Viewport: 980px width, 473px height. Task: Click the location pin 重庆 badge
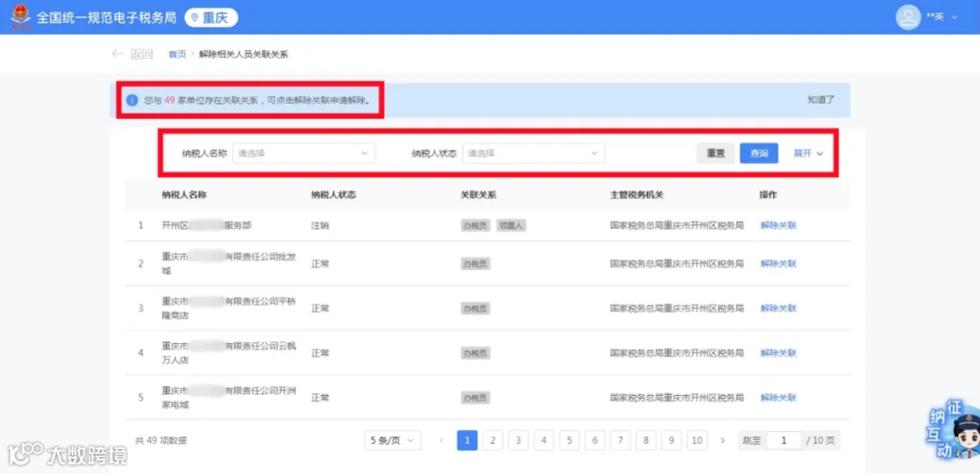pyautogui.click(x=211, y=17)
